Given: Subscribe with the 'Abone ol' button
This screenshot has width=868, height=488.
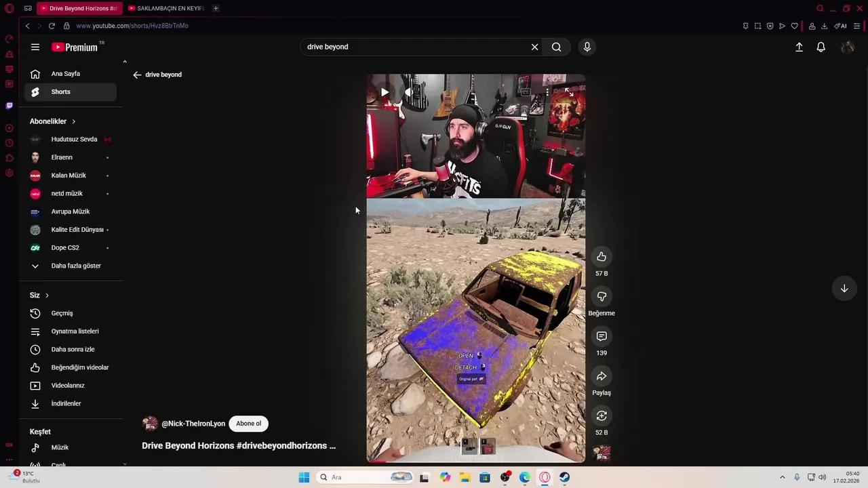Looking at the screenshot, I should tap(248, 424).
